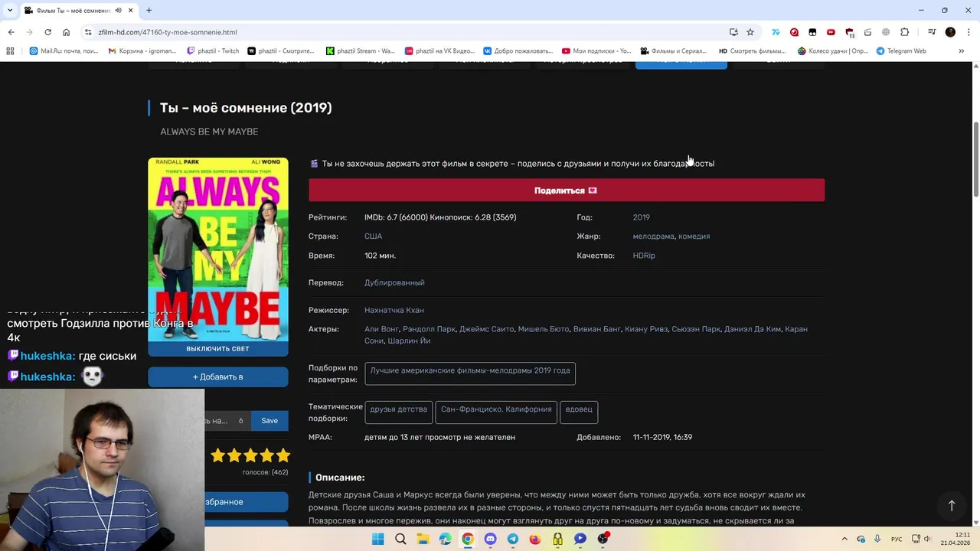The width and height of the screenshot is (980, 551).
Task: Open the избранное button
Action: click(247, 502)
